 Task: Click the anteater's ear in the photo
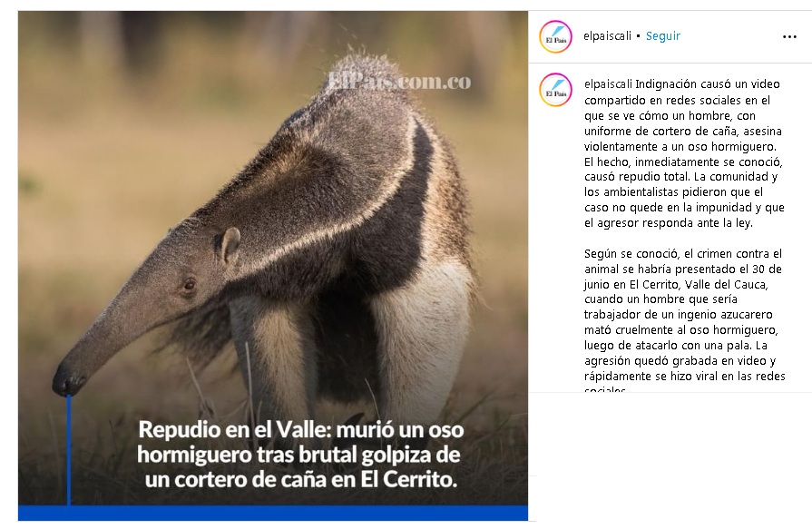[229, 245]
